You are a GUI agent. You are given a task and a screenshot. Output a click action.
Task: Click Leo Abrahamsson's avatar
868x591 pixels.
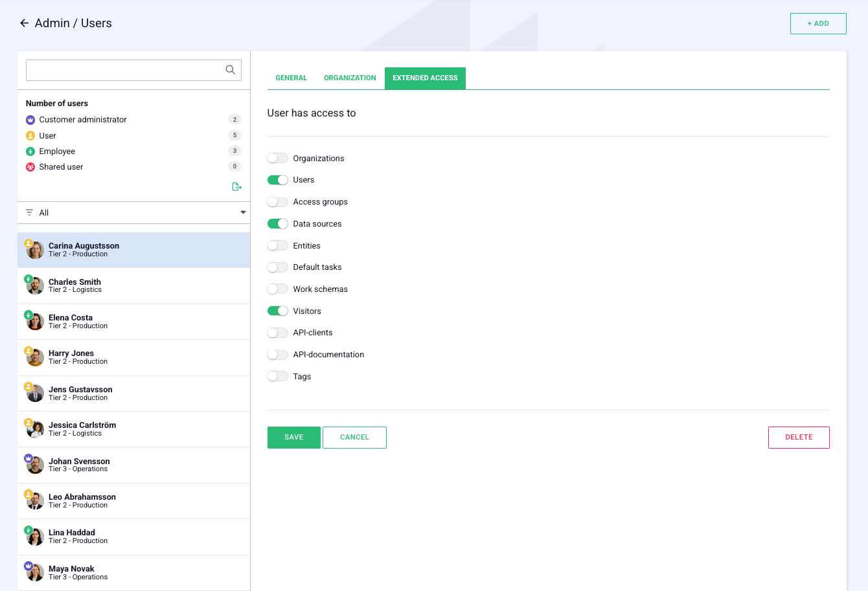[x=36, y=501]
